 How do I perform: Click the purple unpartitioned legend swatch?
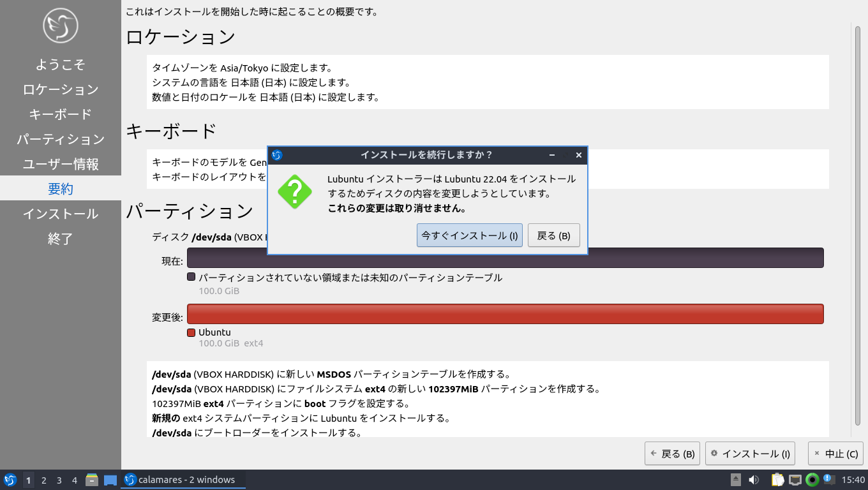191,277
